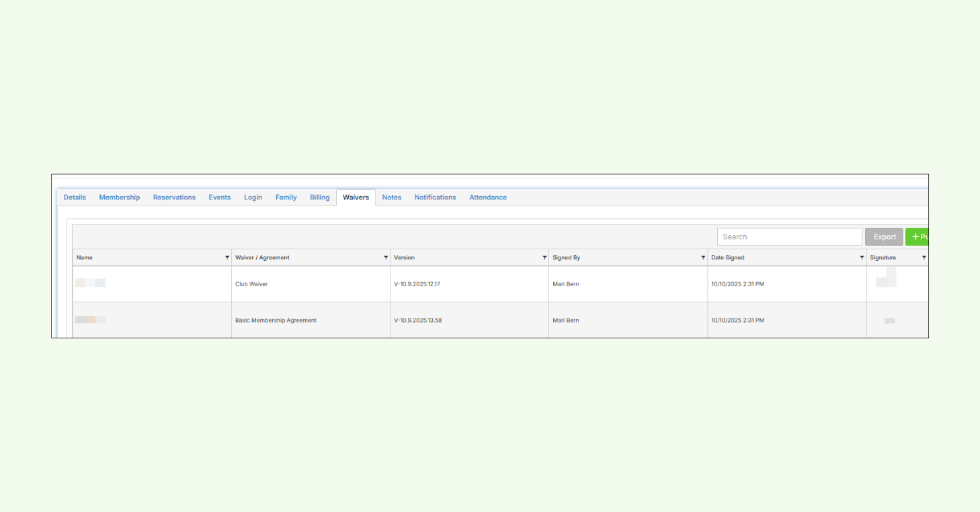Open the Club Waiver record row

pyautogui.click(x=251, y=284)
